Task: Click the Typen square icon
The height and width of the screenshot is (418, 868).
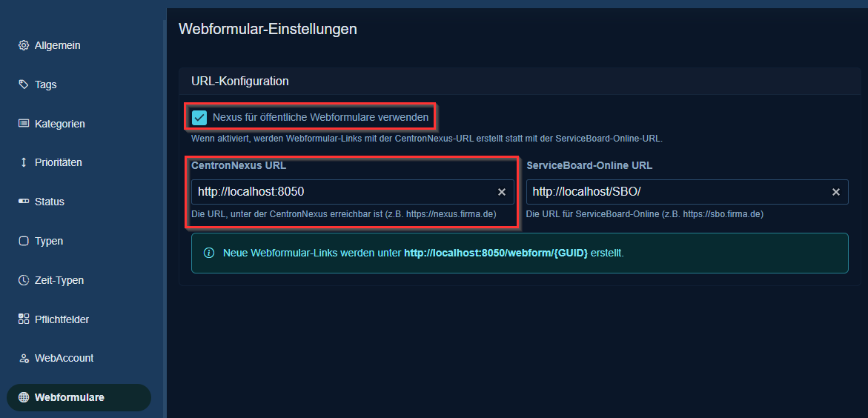Action: pos(23,241)
